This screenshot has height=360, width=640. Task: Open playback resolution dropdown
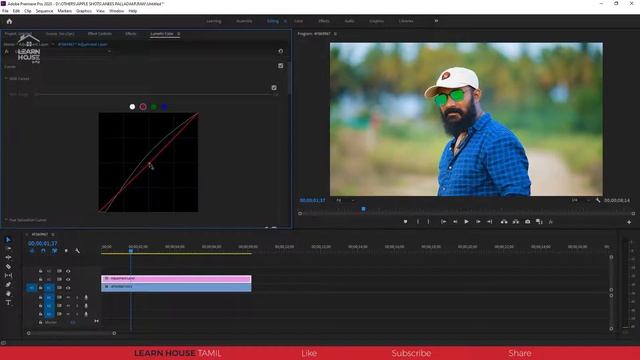coord(580,200)
